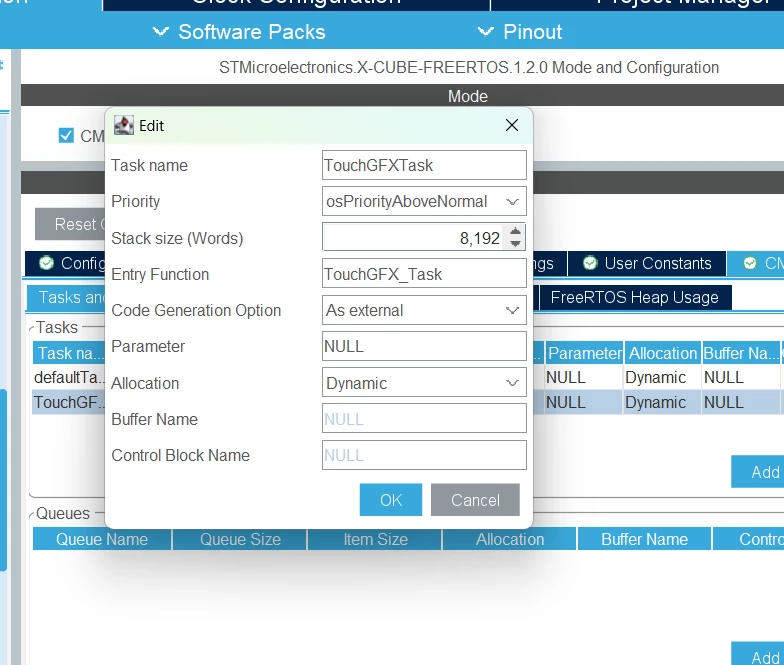Click the green check icon on User Constants tab

[590, 263]
